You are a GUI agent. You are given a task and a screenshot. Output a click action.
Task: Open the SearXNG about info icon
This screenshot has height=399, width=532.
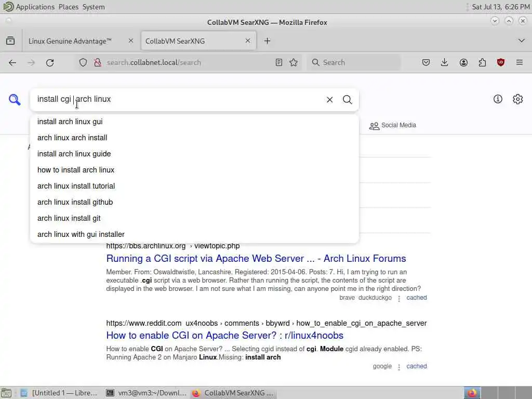[x=498, y=99]
